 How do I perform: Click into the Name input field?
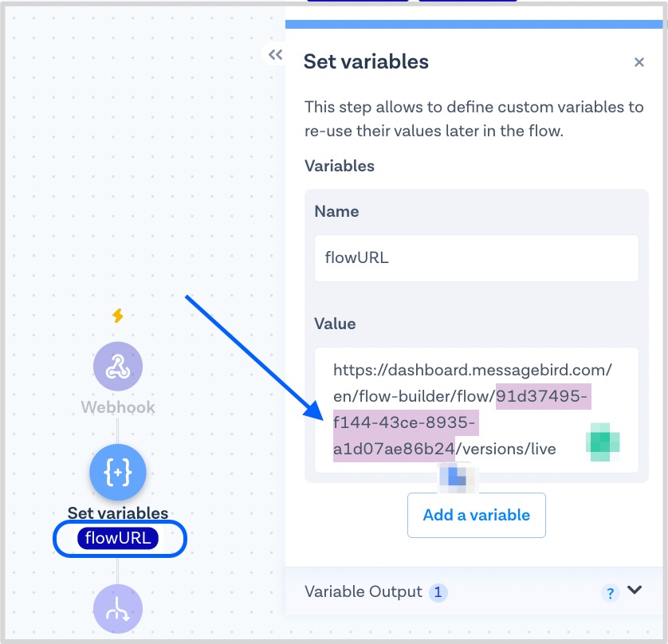(x=476, y=257)
